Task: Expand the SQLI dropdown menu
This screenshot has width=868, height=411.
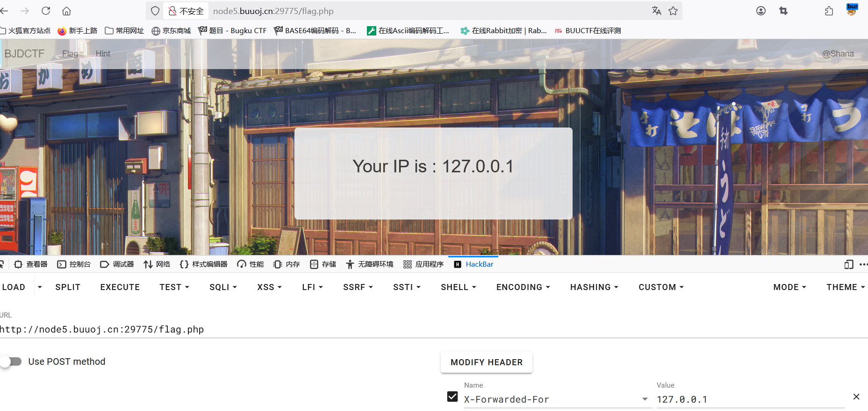Action: coord(223,287)
